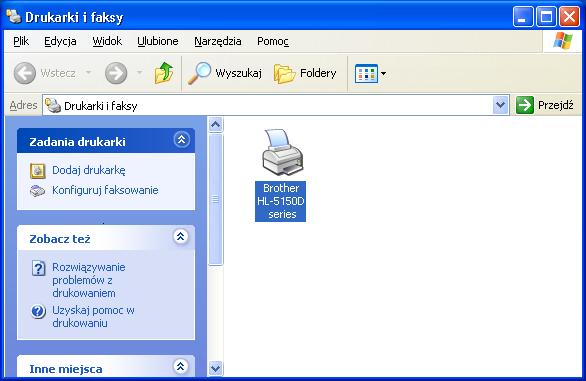Image resolution: width=586 pixels, height=381 pixels.
Task: Collapse the Inne miejsca panel
Action: point(181,366)
